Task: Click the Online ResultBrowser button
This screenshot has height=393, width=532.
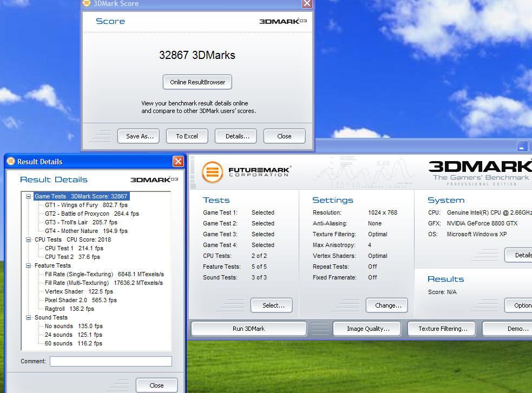Action: point(197,82)
